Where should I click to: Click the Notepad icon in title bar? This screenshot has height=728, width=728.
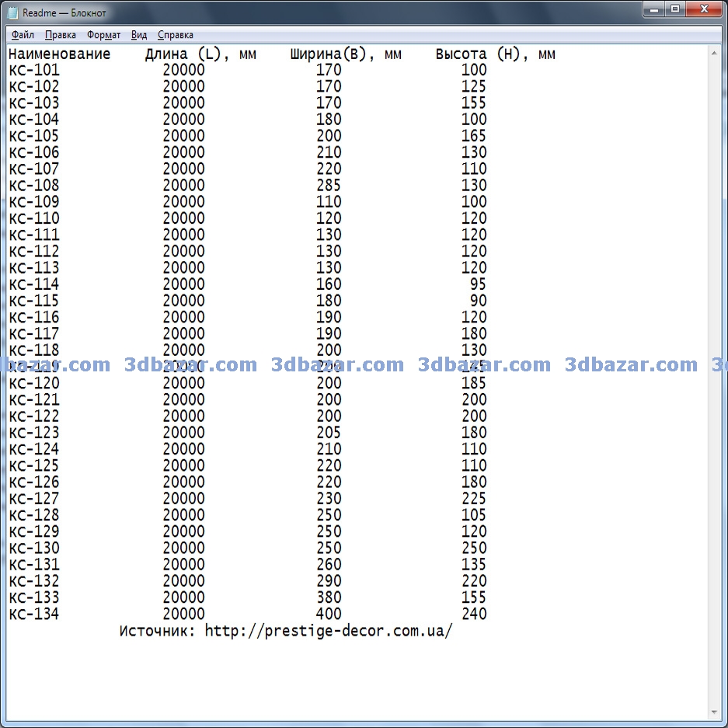click(x=12, y=12)
